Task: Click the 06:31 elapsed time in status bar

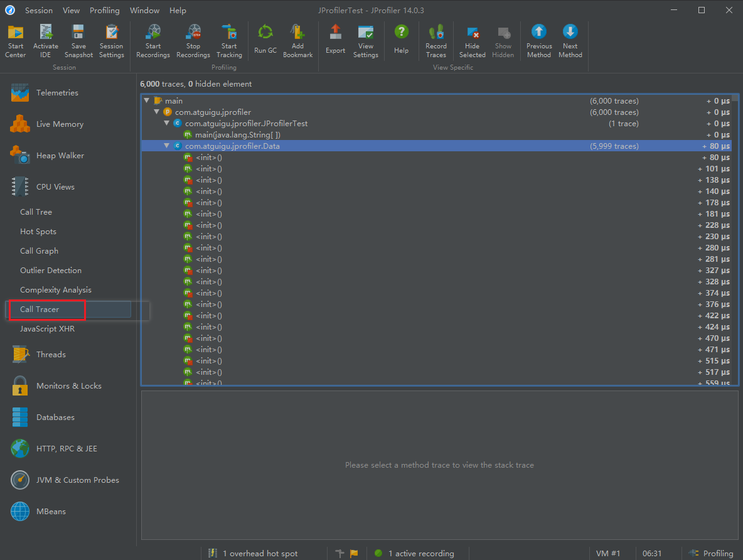Action: pyautogui.click(x=652, y=553)
